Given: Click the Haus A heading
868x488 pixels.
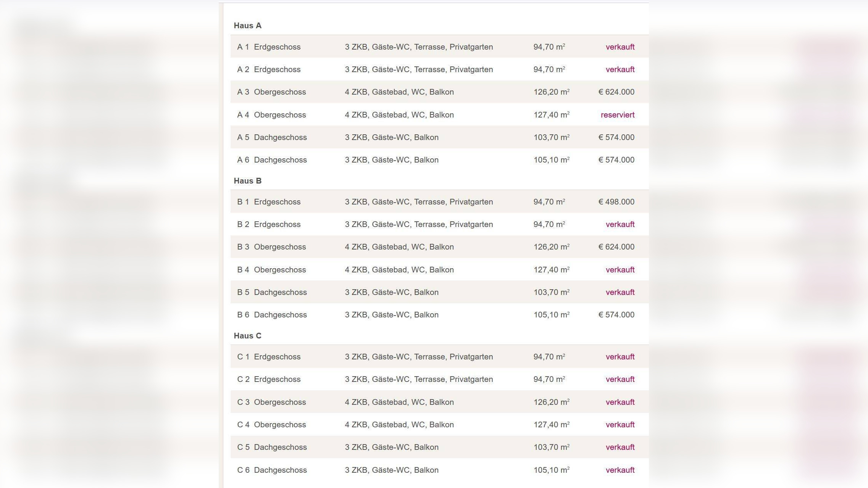Looking at the screenshot, I should 247,26.
